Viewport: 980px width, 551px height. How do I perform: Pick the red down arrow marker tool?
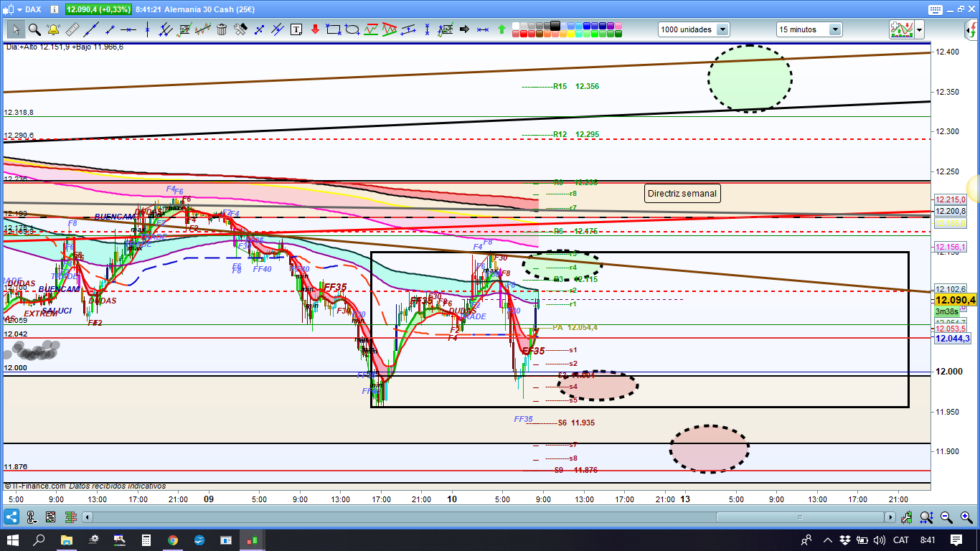pyautogui.click(x=314, y=29)
